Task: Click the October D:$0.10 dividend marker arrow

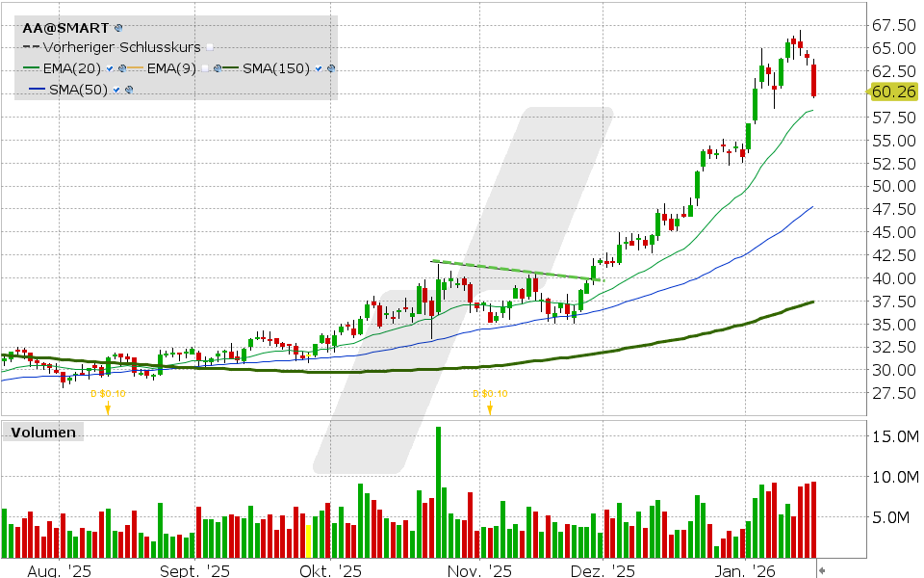Action: (x=109, y=409)
